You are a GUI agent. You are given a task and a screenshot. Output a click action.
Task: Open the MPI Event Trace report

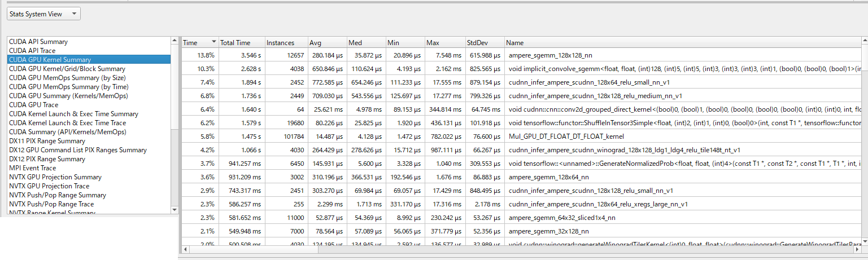click(x=33, y=168)
